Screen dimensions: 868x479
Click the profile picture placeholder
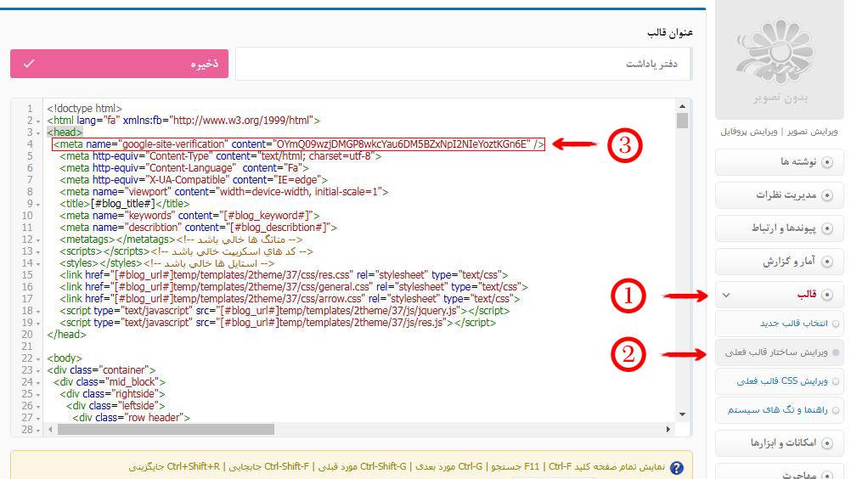click(780, 59)
